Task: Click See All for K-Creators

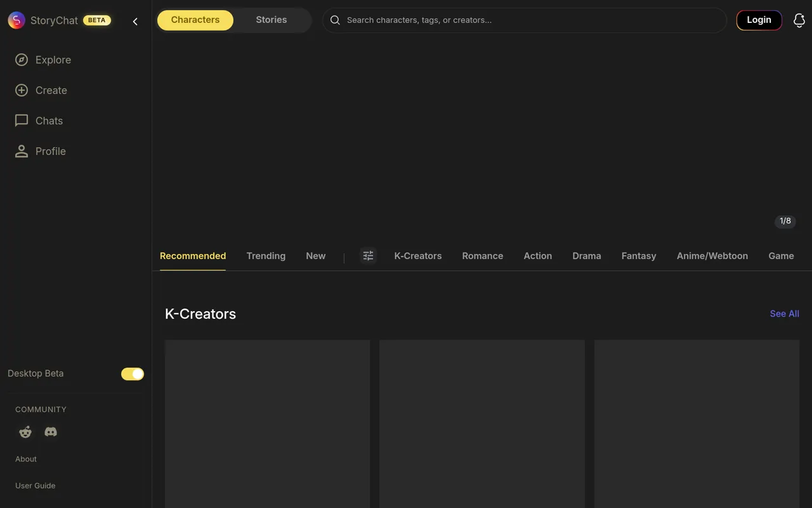Action: click(x=785, y=314)
